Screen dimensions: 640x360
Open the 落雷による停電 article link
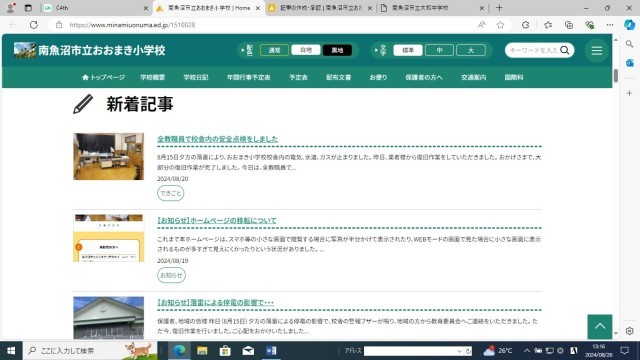[216, 302]
